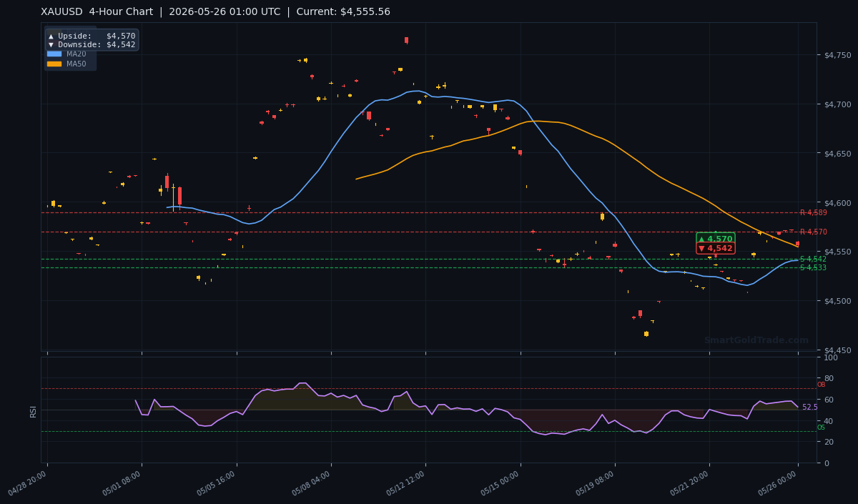This screenshot has width=858, height=504.
Task: Click the Current: $4,555.56 price text
Action: [342, 11]
